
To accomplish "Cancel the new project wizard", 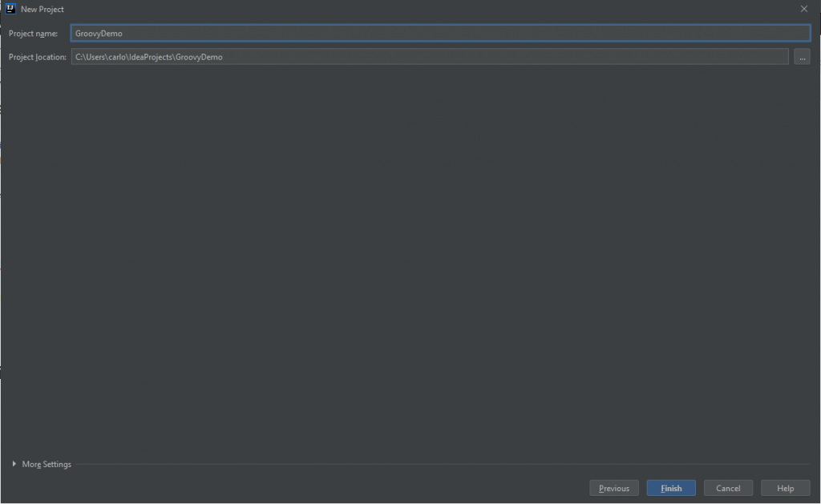I will 728,488.
